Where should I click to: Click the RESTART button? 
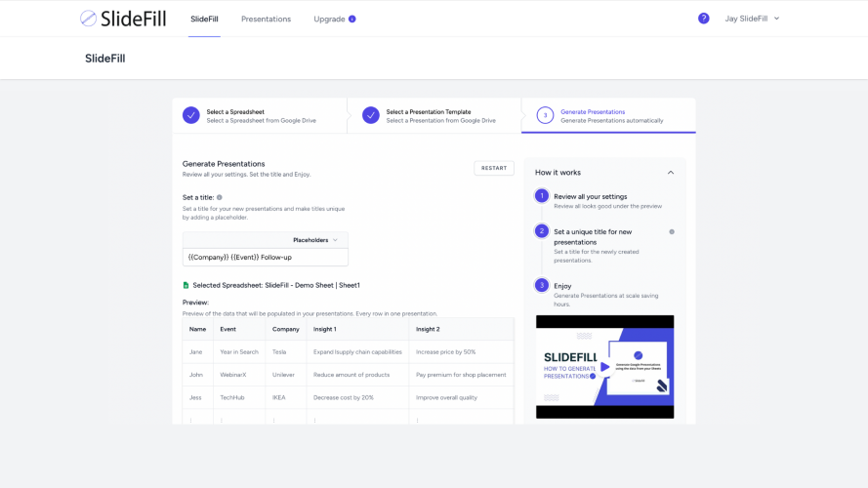pyautogui.click(x=494, y=168)
